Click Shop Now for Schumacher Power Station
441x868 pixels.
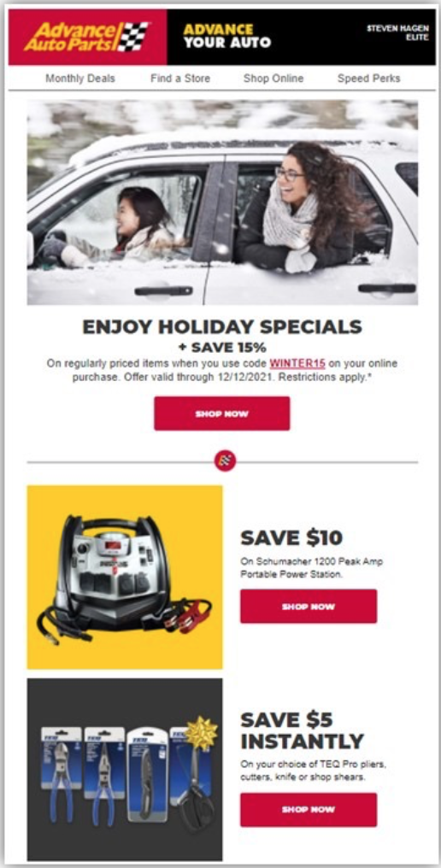(x=309, y=607)
